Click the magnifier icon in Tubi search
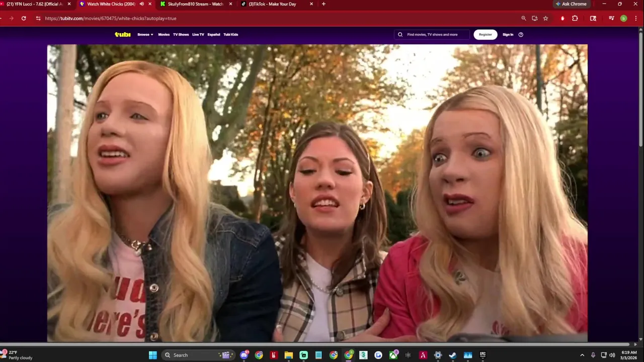The height and width of the screenshot is (362, 644). coord(400,35)
